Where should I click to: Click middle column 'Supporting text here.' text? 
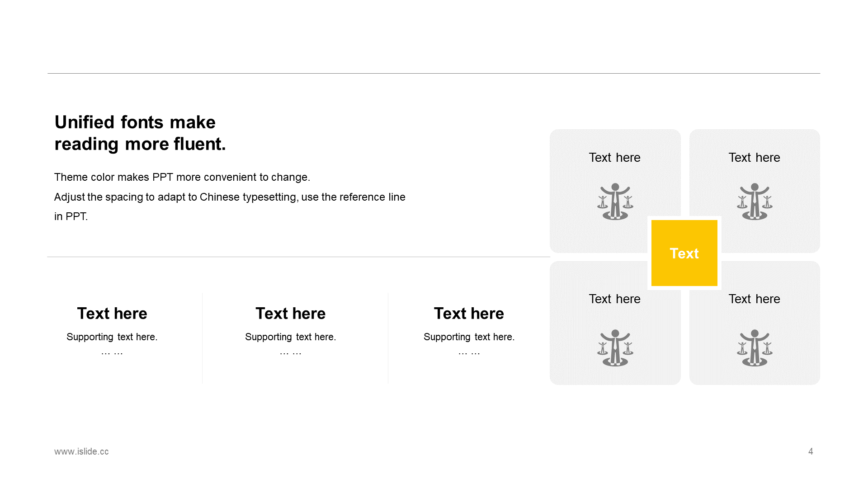click(290, 337)
